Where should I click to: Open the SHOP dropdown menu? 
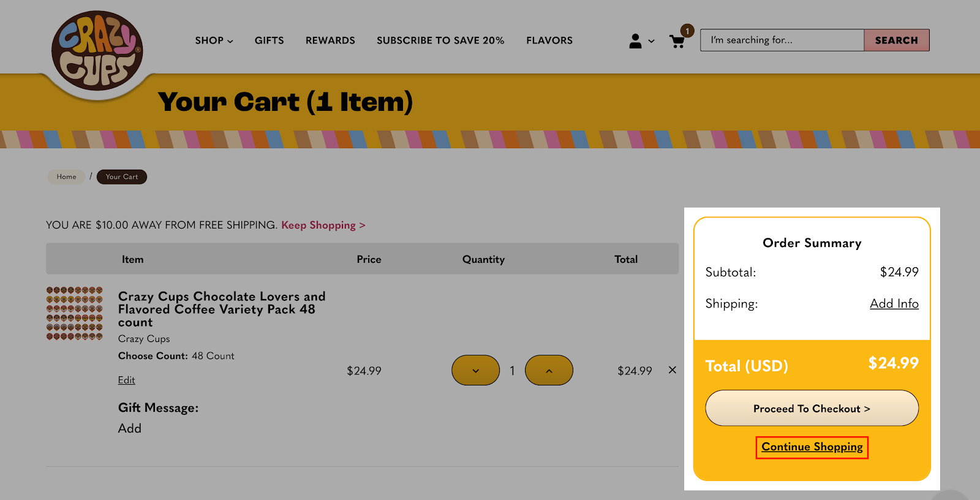point(213,40)
